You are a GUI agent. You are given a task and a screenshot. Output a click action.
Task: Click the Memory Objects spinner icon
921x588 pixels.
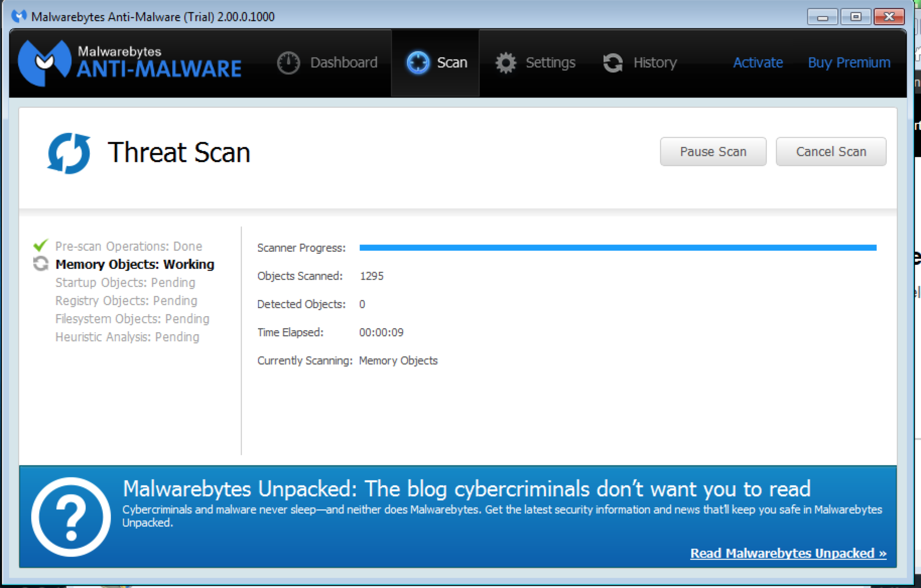click(40, 263)
